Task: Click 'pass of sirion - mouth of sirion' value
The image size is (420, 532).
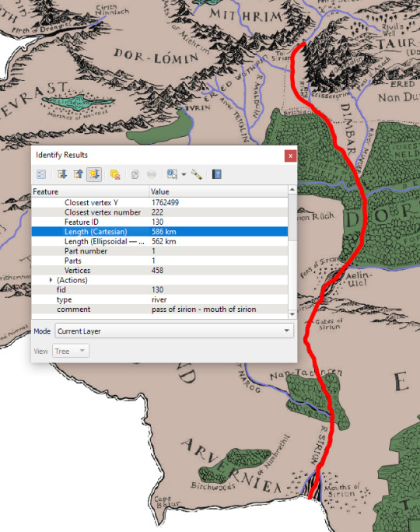Action: [204, 309]
